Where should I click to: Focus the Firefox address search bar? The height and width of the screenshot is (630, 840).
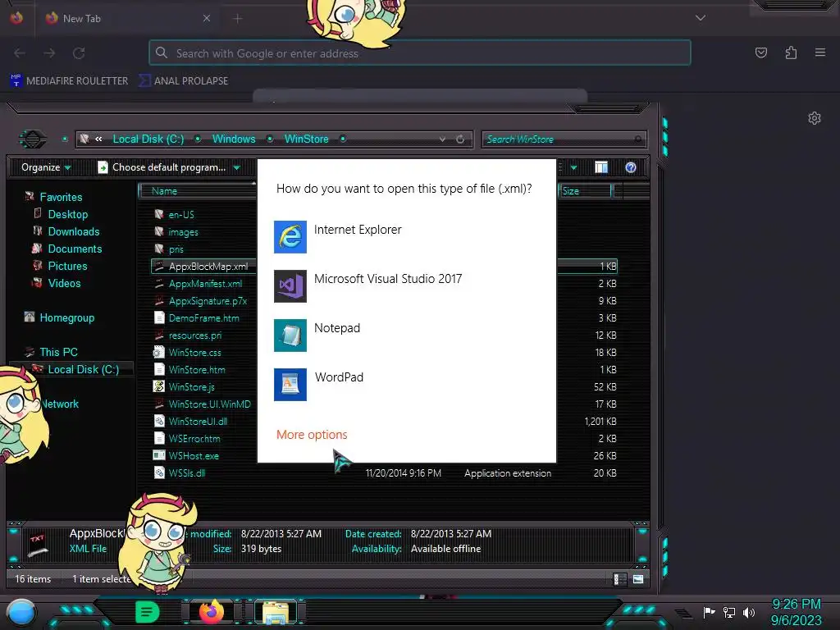coord(420,53)
